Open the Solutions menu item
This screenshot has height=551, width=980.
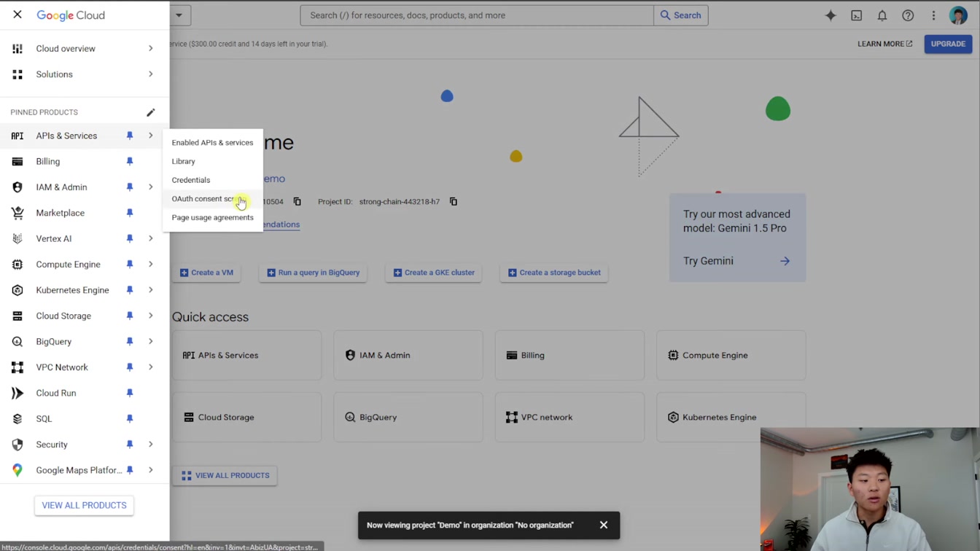click(x=54, y=74)
